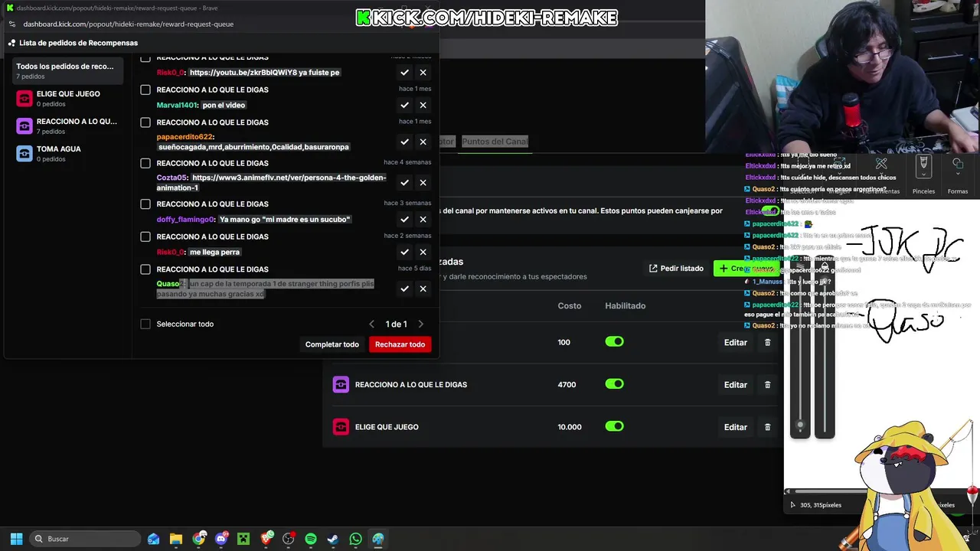980x551 pixels.
Task: Approve Risk0_0's youtu.be link request
Action: (x=404, y=73)
